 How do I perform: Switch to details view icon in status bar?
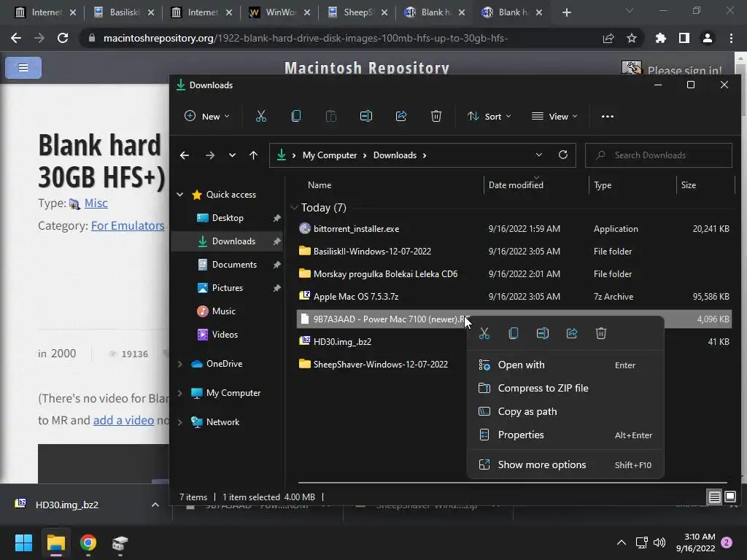(715, 497)
